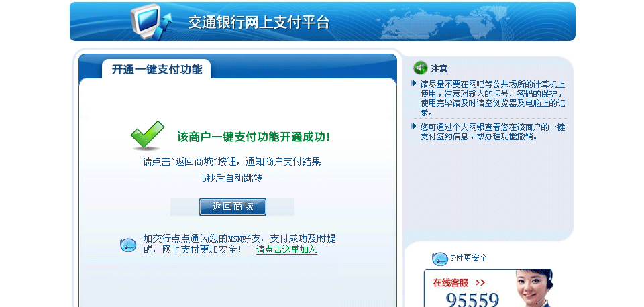Click the 返回商城 button

(x=233, y=207)
